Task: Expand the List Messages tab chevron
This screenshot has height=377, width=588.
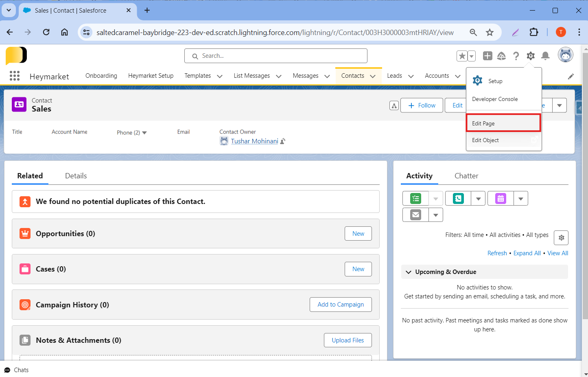Action: tap(279, 76)
